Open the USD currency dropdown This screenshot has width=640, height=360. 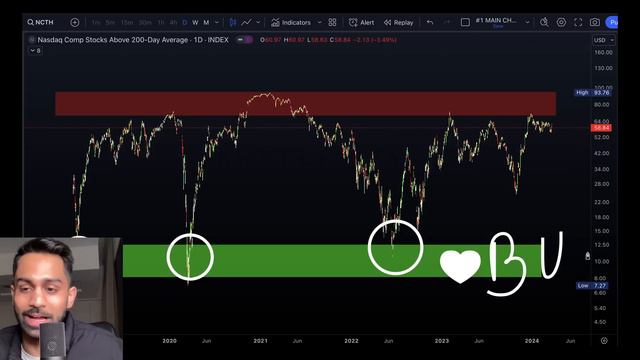click(604, 40)
